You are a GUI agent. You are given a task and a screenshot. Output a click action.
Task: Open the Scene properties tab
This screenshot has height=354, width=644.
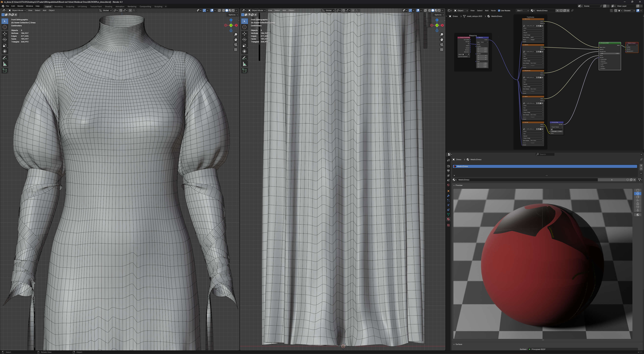(x=448, y=180)
